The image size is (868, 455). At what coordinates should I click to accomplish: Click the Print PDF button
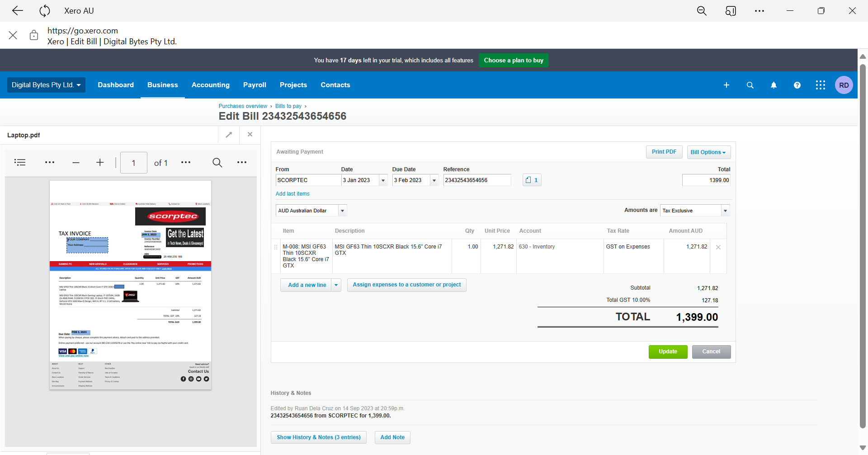664,152
